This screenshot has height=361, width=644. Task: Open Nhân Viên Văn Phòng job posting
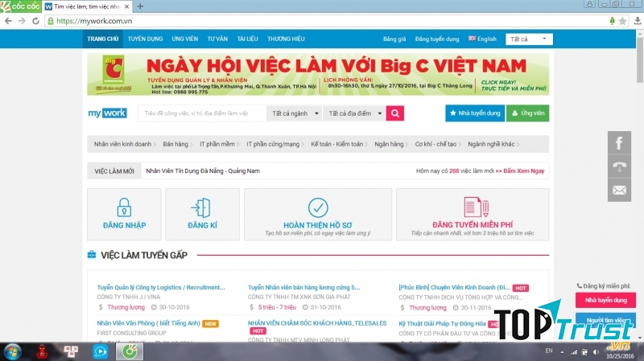point(149,323)
